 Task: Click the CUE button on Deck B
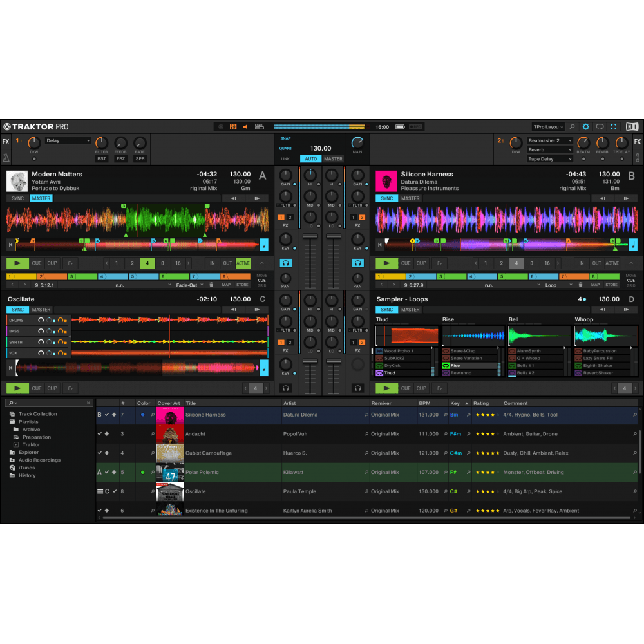point(406,263)
